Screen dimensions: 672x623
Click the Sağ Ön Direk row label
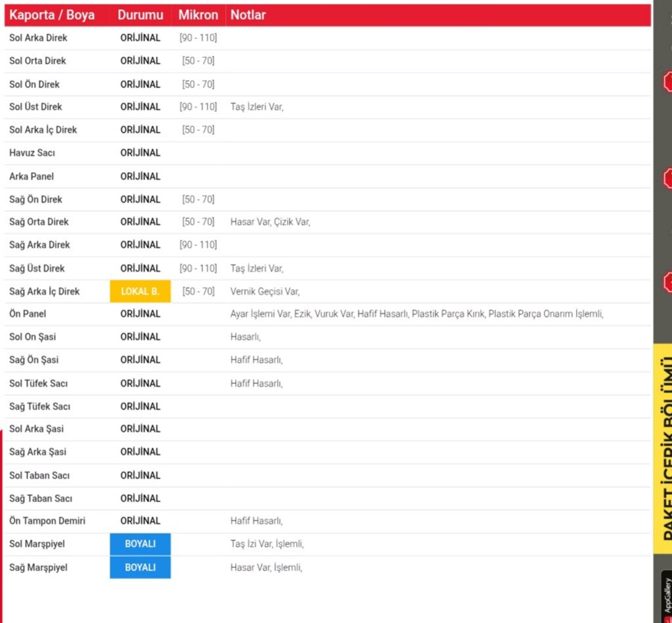coord(35,200)
